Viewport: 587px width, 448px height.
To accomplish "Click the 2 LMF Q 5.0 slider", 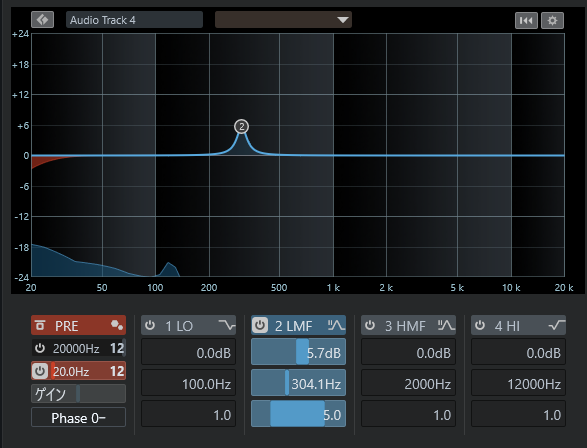I will pyautogui.click(x=298, y=414).
